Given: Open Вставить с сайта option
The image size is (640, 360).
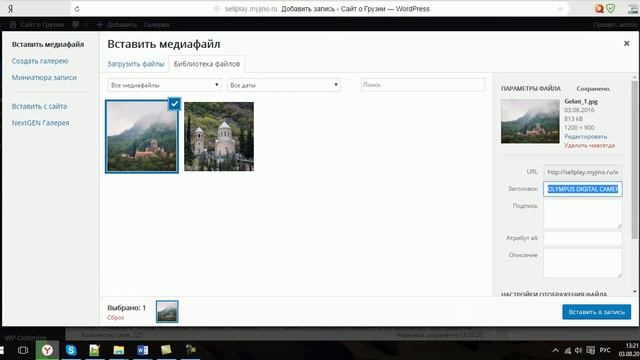Looking at the screenshot, I should [x=39, y=106].
